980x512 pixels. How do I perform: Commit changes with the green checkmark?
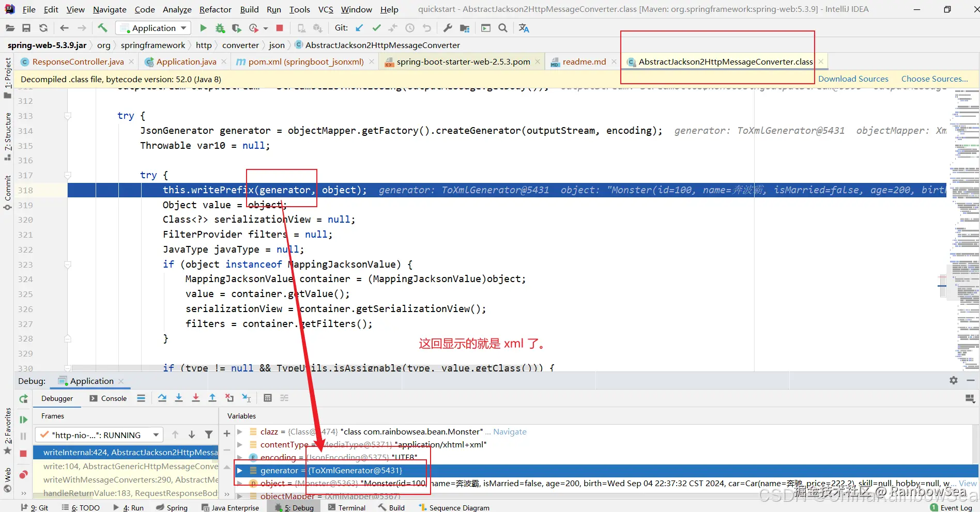coord(376,28)
